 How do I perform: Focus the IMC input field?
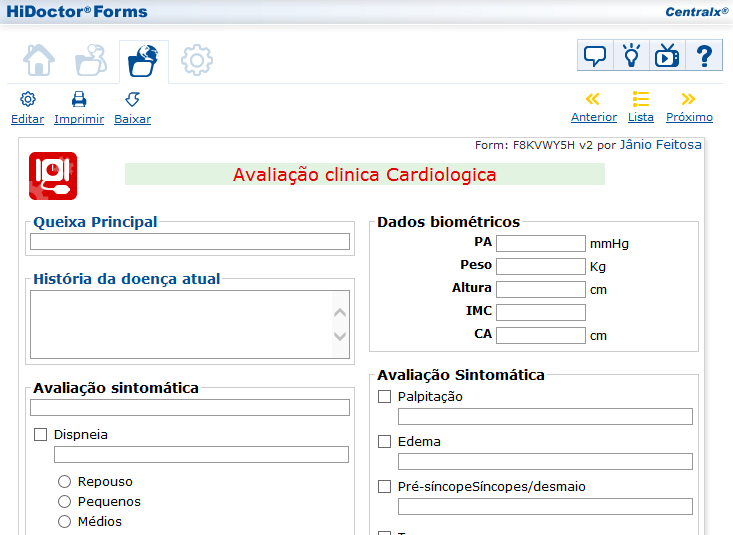(x=541, y=312)
